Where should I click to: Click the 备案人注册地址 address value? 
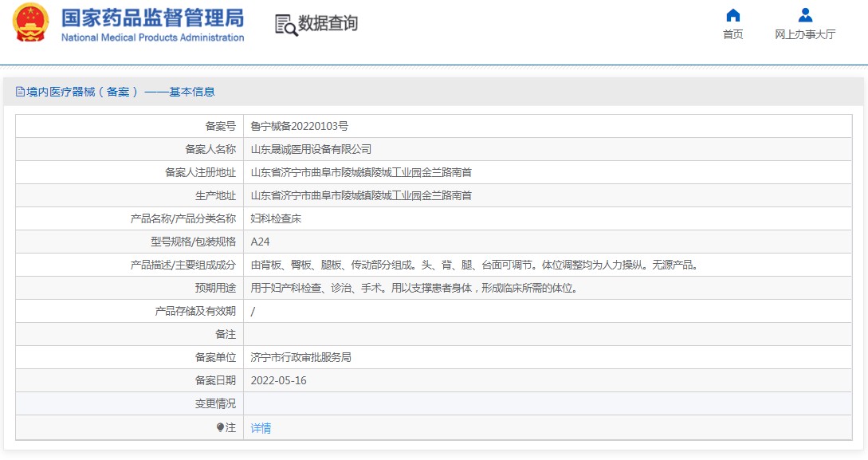pyautogui.click(x=361, y=173)
